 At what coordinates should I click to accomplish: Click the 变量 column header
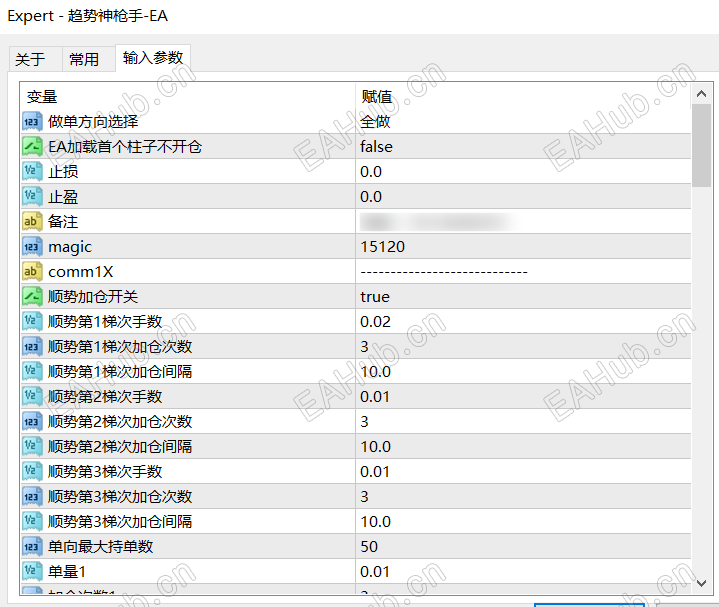click(x=188, y=97)
